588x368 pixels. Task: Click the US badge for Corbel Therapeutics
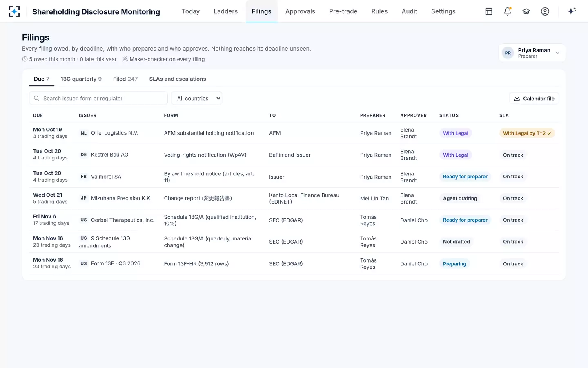coord(84,220)
